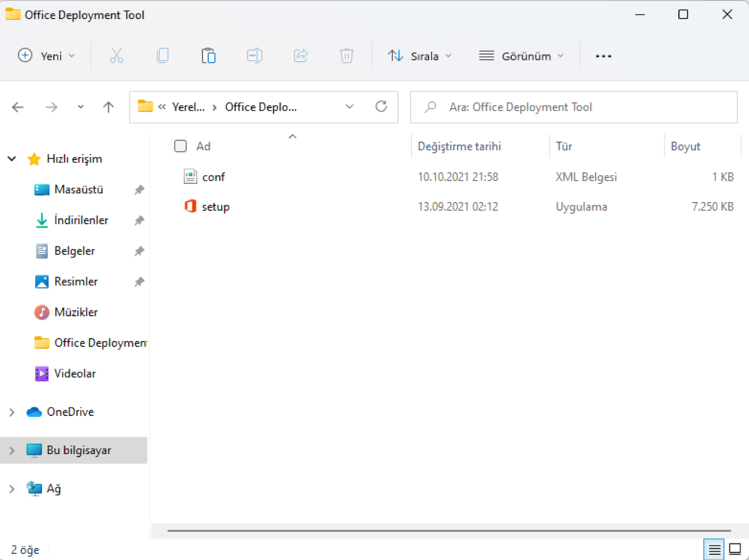Image resolution: width=749 pixels, height=560 pixels.
Task: Click the 2 öğe status bar count
Action: coord(25,550)
